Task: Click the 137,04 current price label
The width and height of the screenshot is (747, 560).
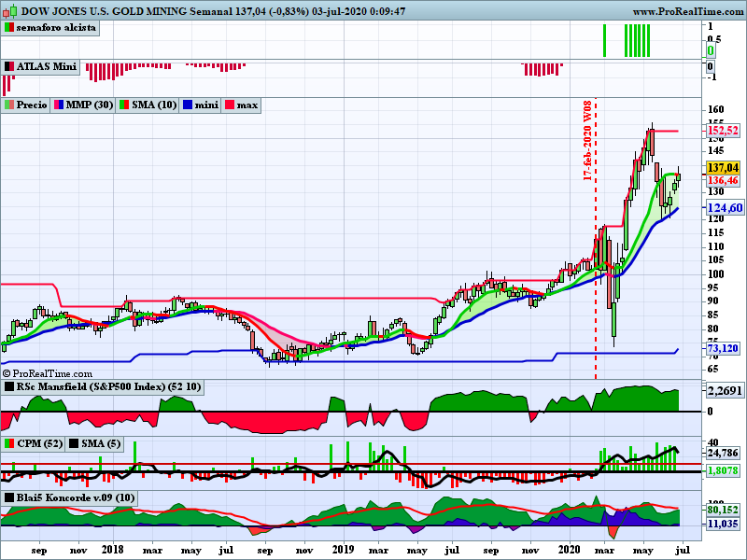Action: 723,168
